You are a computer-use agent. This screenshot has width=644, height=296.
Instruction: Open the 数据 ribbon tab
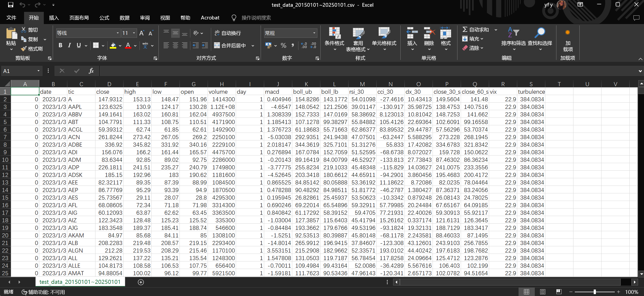pos(124,18)
